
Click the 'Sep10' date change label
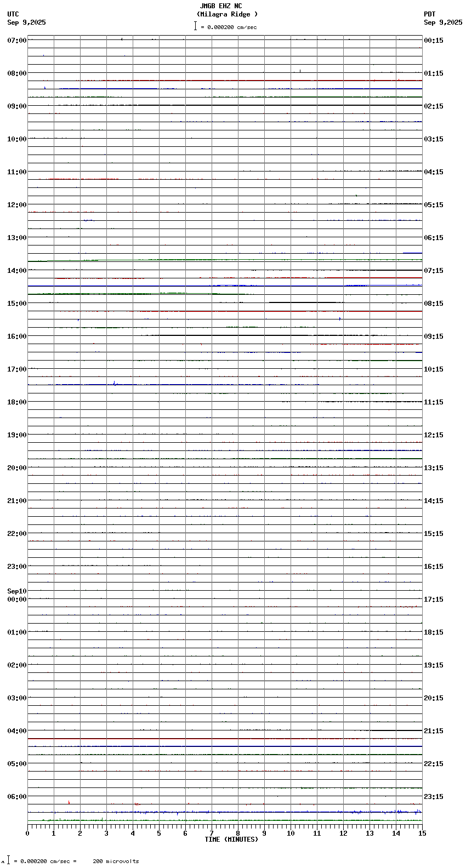17,591
